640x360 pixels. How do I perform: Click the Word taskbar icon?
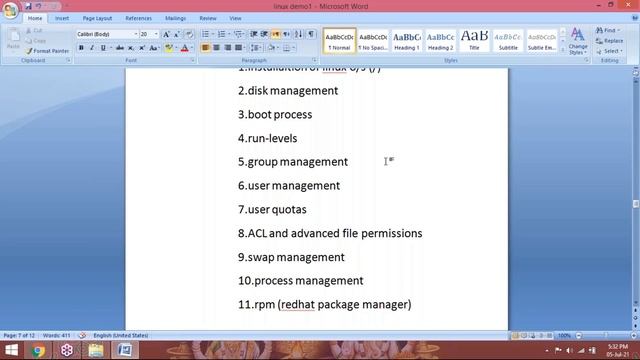tap(124, 350)
